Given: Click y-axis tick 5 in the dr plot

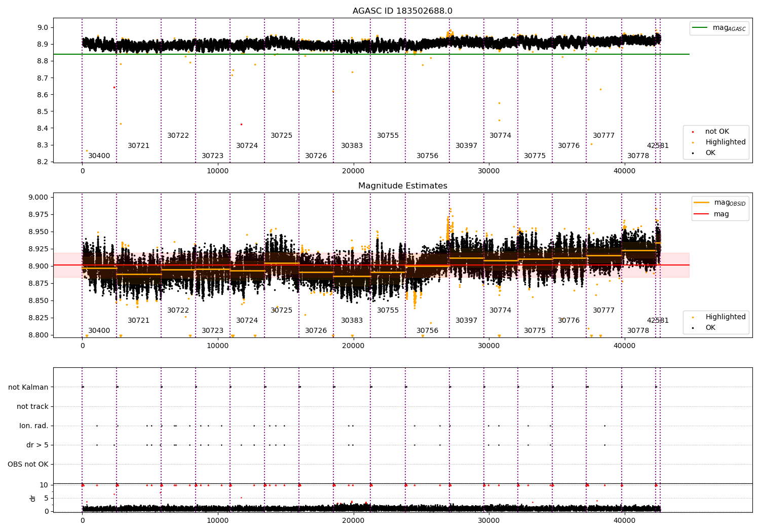Looking at the screenshot, I should pyautogui.click(x=46, y=499).
